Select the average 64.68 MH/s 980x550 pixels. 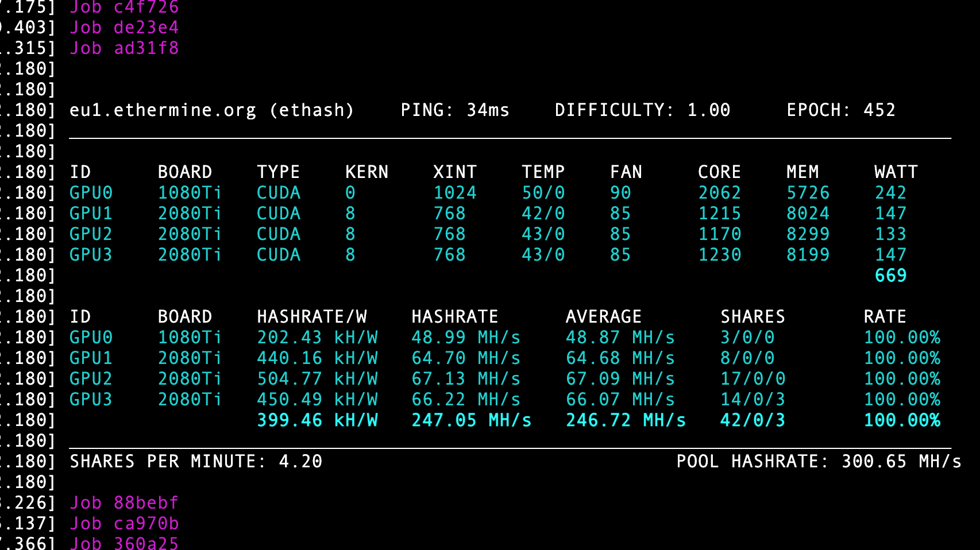pyautogui.click(x=620, y=358)
